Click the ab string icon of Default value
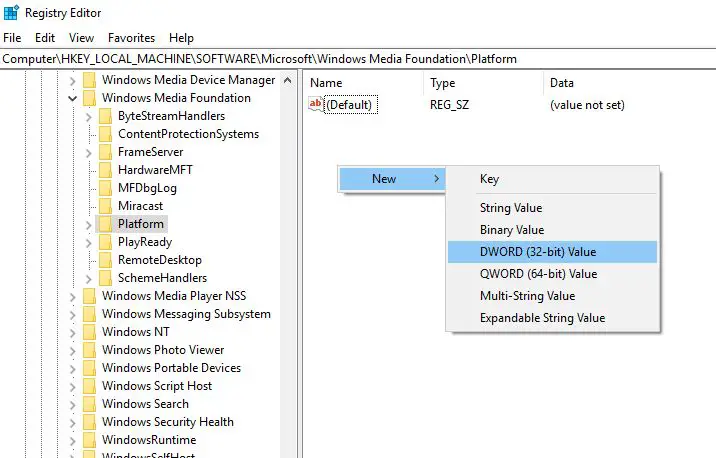 (x=316, y=104)
